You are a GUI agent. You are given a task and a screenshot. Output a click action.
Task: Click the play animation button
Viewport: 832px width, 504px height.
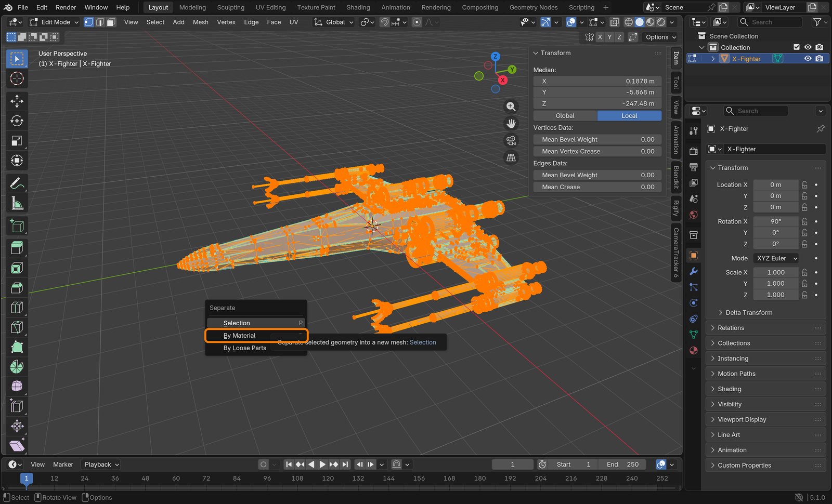[322, 465]
